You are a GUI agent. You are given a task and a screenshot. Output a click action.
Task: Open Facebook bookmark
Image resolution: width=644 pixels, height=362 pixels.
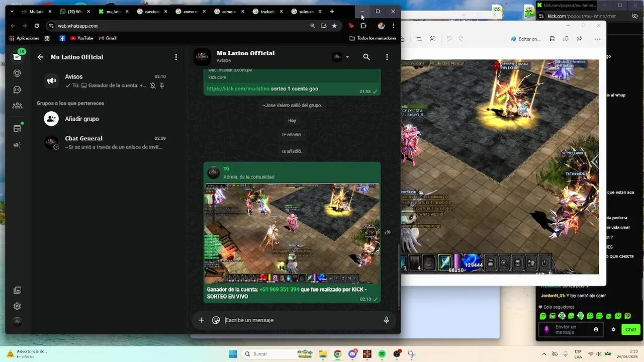(x=62, y=38)
